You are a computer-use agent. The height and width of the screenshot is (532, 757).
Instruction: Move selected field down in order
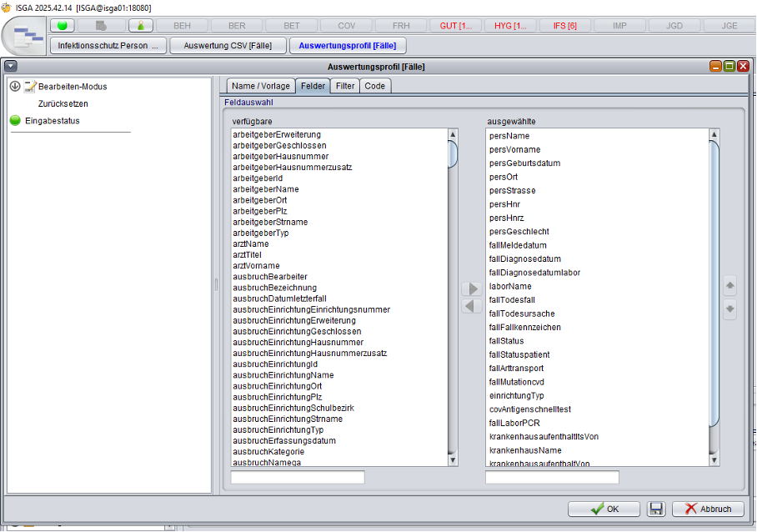point(730,309)
